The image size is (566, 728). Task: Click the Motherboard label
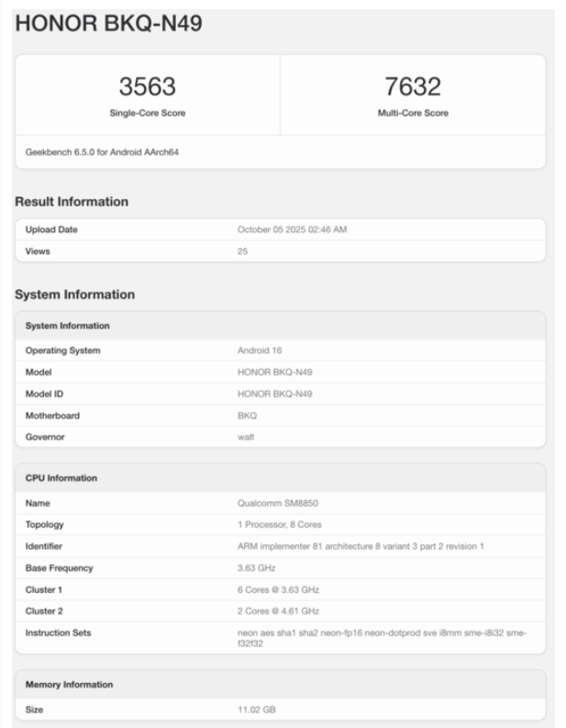(x=52, y=416)
